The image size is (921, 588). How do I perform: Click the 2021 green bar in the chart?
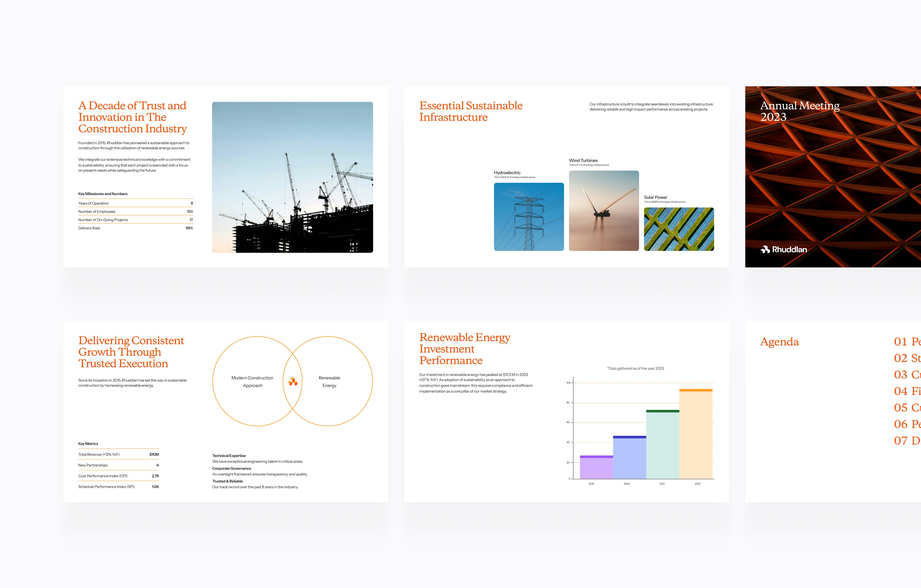point(662,445)
